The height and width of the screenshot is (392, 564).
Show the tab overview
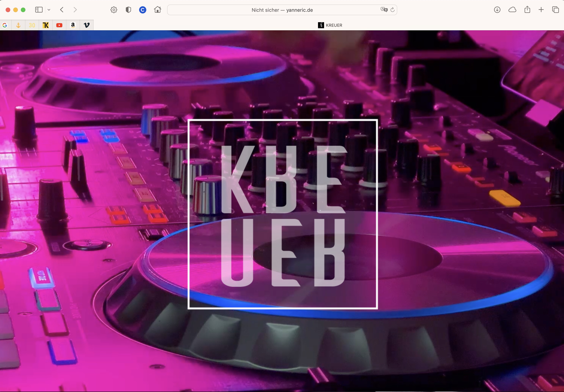pyautogui.click(x=555, y=10)
